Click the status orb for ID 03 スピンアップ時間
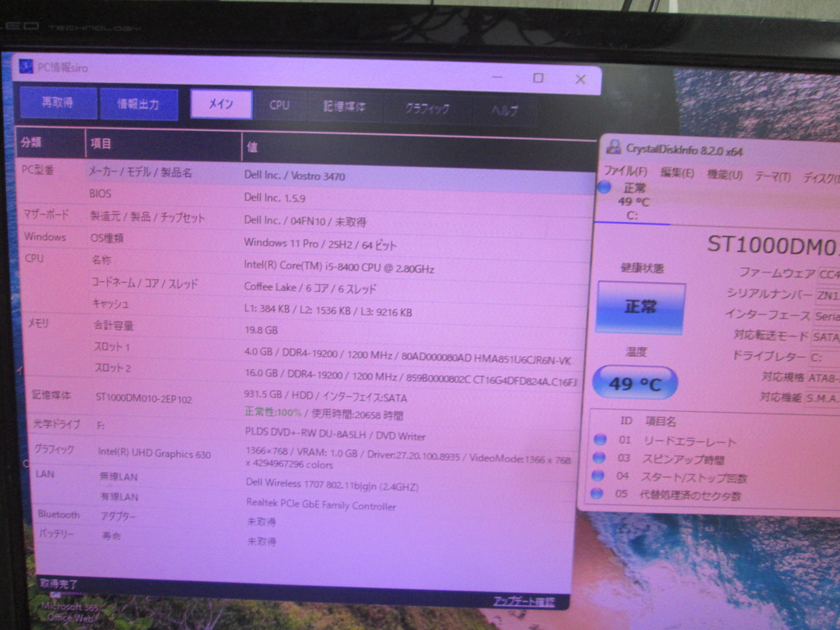The image size is (840, 630). (598, 458)
